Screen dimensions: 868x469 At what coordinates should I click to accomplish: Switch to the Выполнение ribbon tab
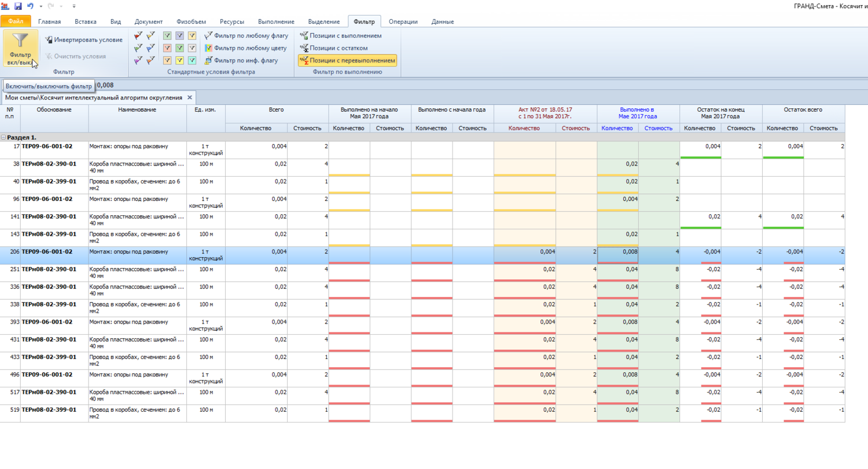[x=275, y=21]
